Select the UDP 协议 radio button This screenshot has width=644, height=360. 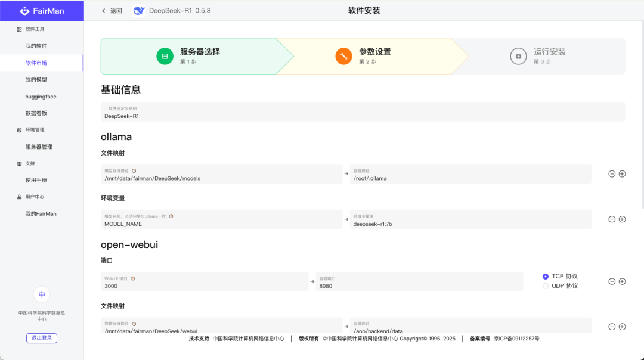[546, 286]
